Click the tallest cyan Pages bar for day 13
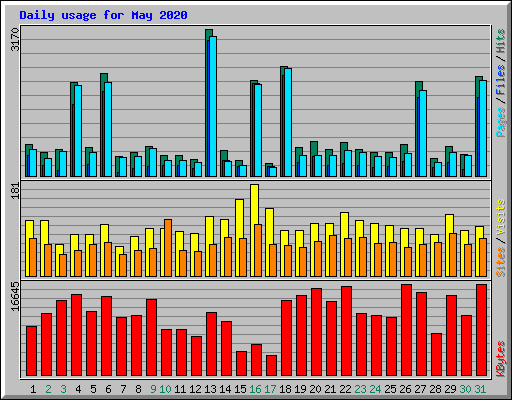512x400 pixels. pyautogui.click(x=213, y=106)
